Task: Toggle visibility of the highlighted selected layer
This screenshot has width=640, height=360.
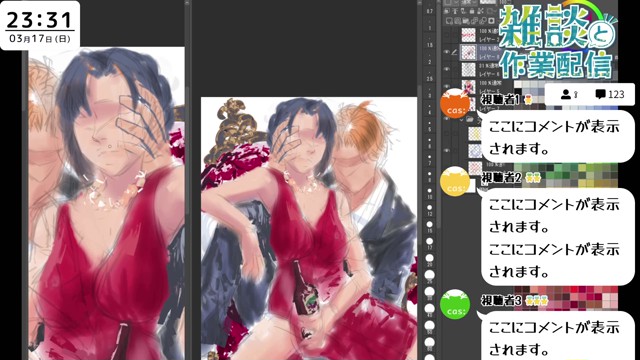Action: pyautogui.click(x=447, y=52)
